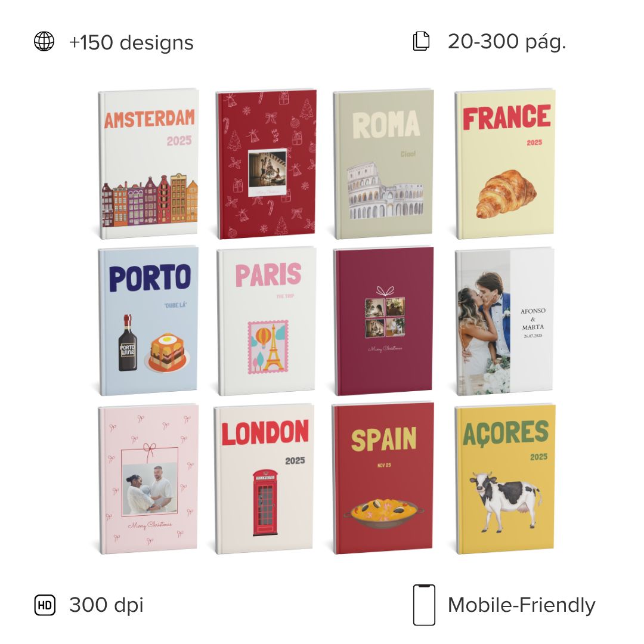Click the phone icon beside Mobile-Friendly
Viewport: 644px width, 644px height.
click(x=424, y=605)
